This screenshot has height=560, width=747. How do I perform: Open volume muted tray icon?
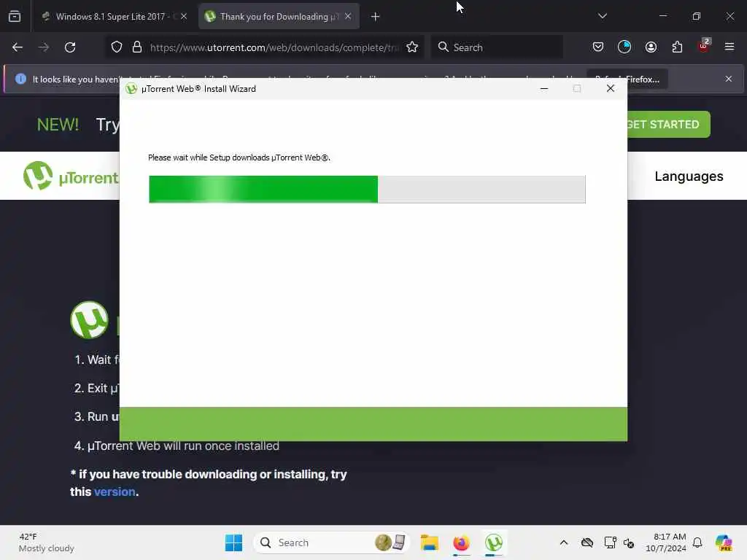click(629, 542)
